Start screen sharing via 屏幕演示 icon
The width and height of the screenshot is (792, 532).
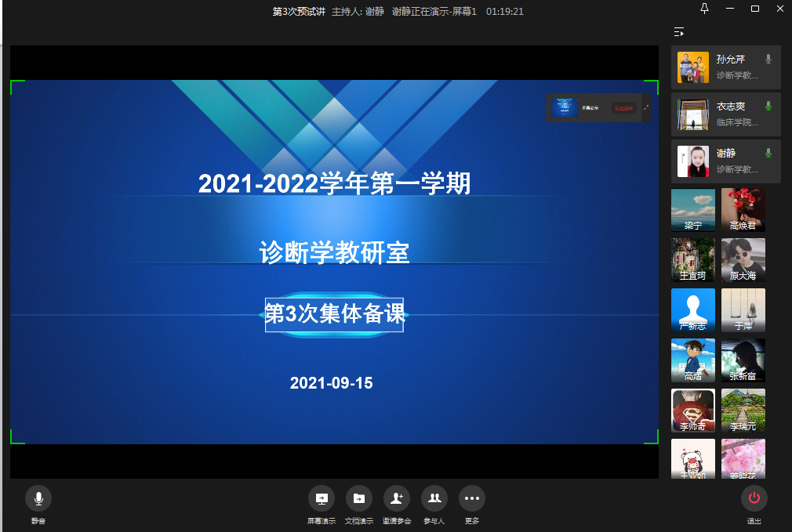pos(321,498)
